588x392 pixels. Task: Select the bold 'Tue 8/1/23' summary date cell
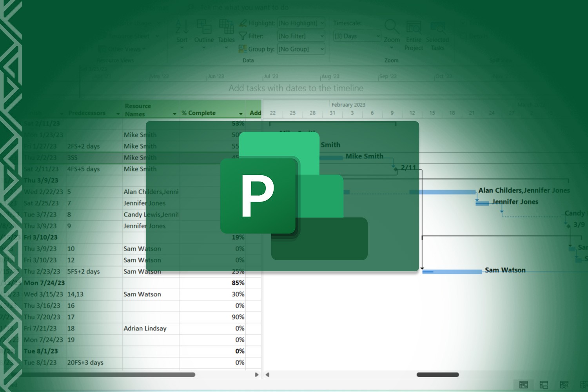(44, 351)
